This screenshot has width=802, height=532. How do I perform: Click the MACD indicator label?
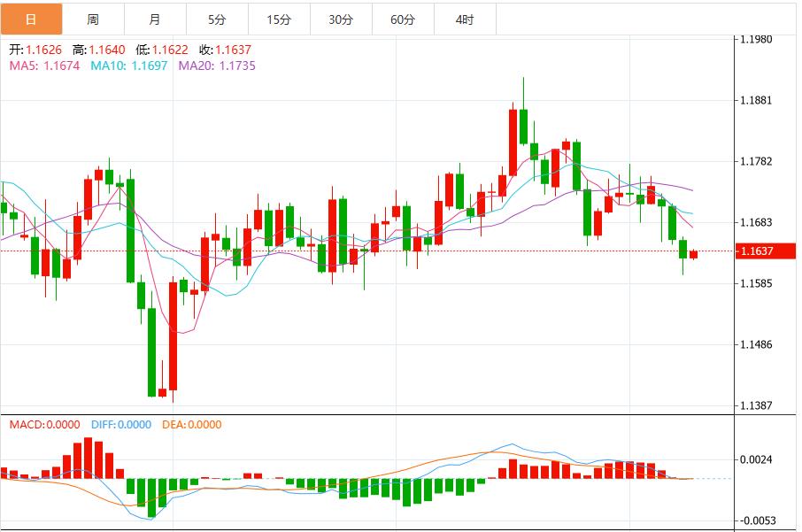[x=25, y=427]
